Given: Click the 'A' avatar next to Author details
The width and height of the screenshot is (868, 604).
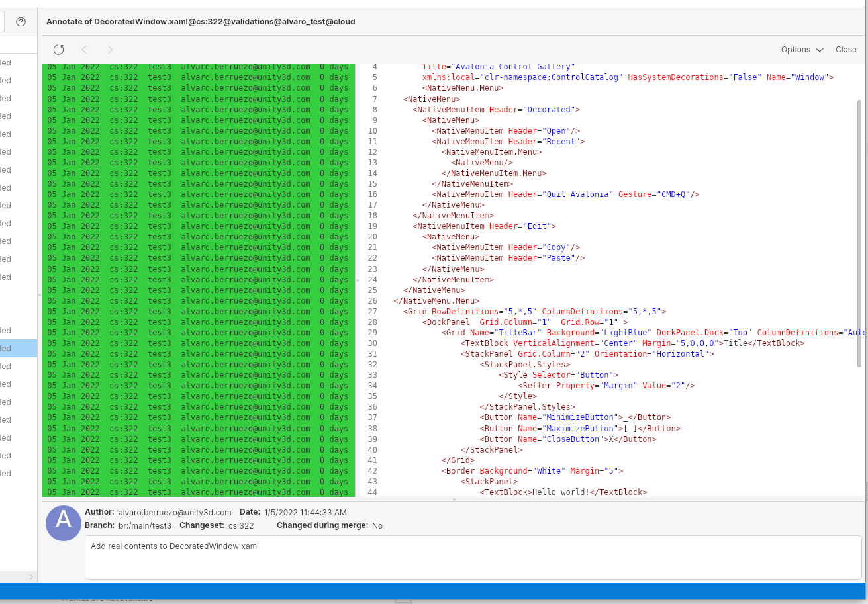Looking at the screenshot, I should coord(63,523).
